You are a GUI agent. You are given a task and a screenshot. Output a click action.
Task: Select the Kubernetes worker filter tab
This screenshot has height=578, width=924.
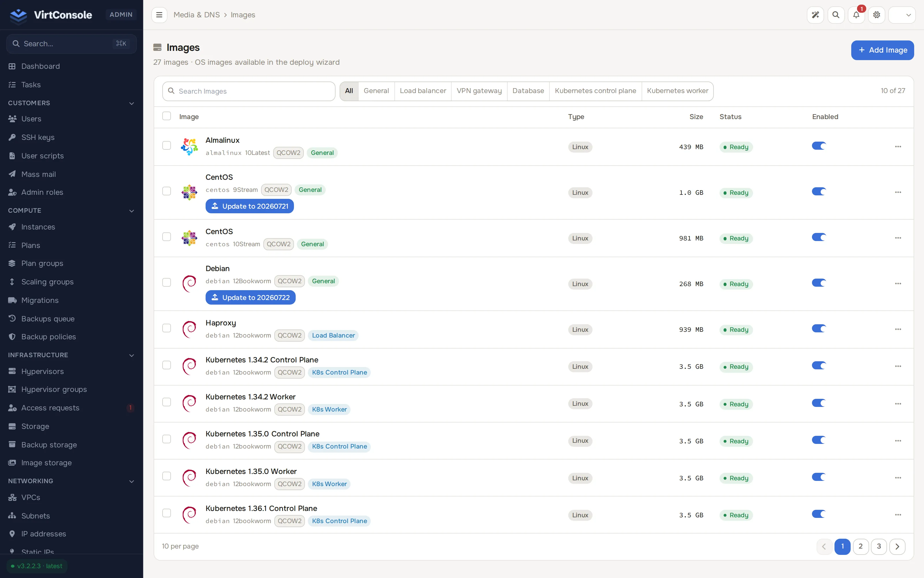pyautogui.click(x=677, y=91)
